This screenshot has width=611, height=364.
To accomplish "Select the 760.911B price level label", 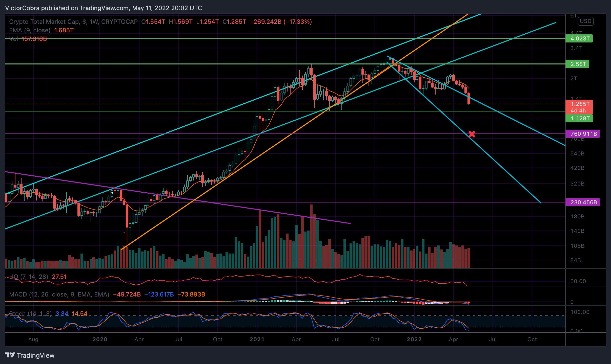I will pos(583,134).
